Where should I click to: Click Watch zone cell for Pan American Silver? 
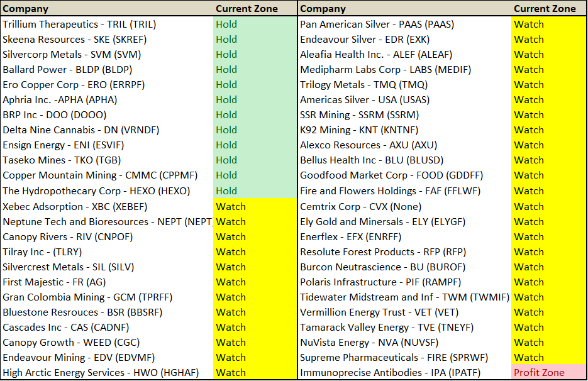click(x=549, y=25)
